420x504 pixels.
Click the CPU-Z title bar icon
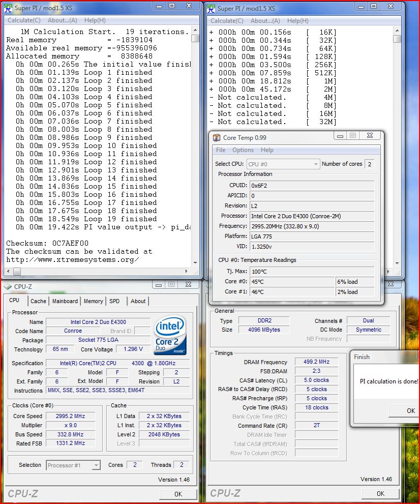(8, 286)
